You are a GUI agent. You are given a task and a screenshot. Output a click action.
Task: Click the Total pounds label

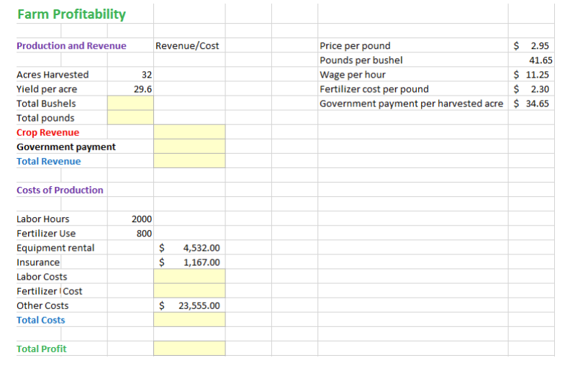tap(45, 118)
